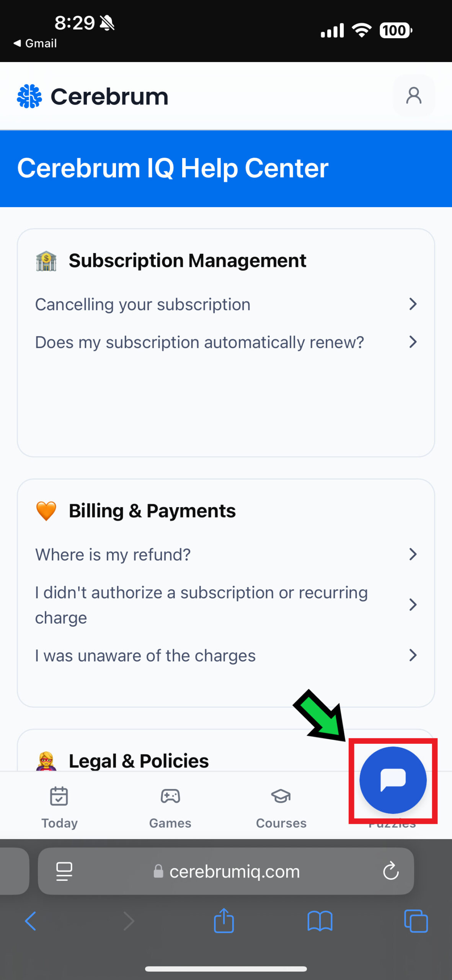Expand chevron for I was unaware of the charges
This screenshot has width=452, height=980.
pyautogui.click(x=413, y=655)
